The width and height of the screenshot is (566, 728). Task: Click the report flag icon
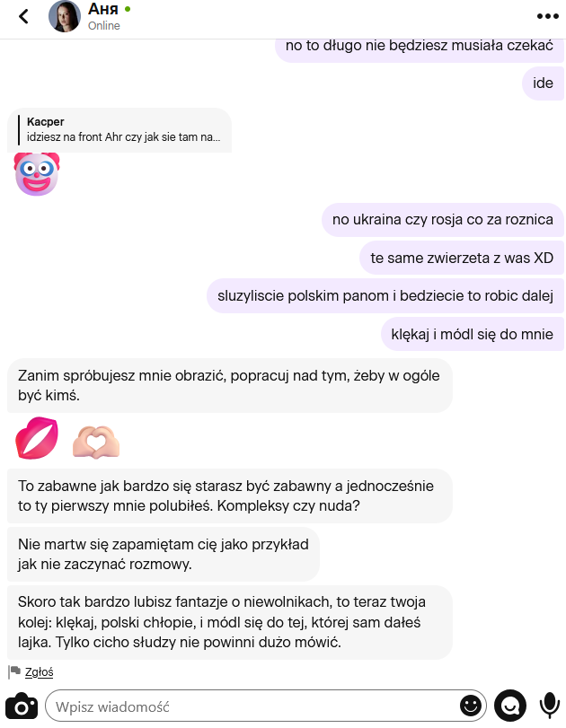[x=14, y=671]
